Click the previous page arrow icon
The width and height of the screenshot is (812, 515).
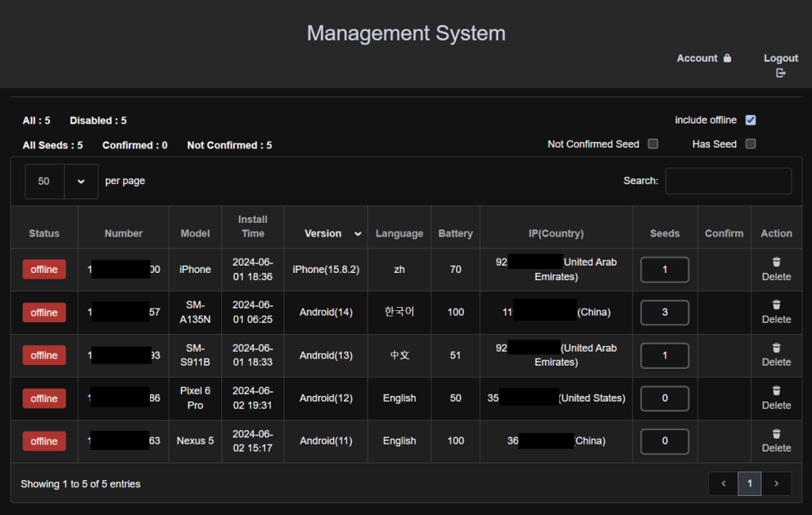coord(722,484)
